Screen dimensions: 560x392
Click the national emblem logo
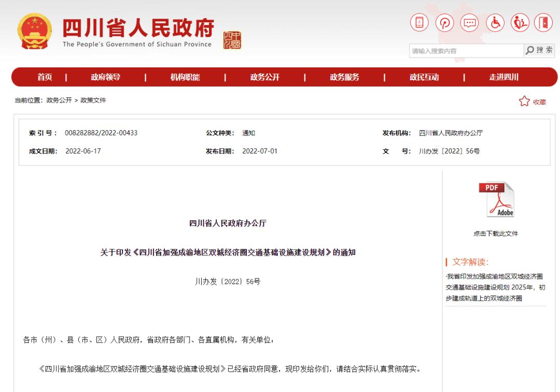click(x=35, y=31)
